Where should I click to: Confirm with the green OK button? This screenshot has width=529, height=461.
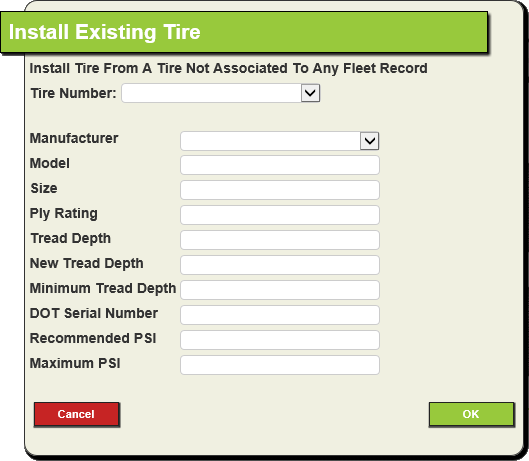point(471,414)
